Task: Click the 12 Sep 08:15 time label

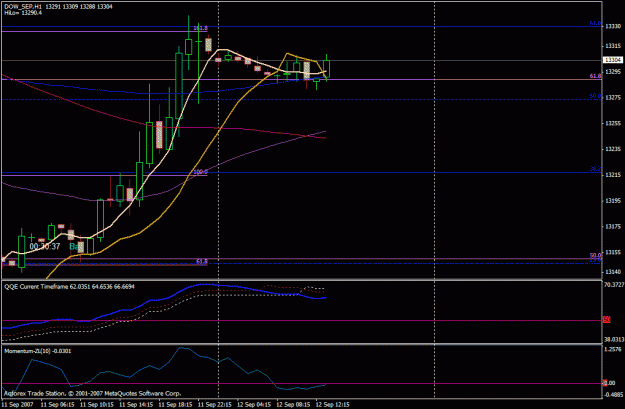Action: (293, 405)
